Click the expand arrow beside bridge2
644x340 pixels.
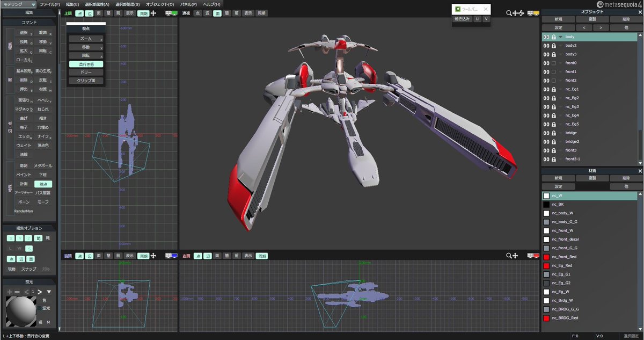point(561,141)
